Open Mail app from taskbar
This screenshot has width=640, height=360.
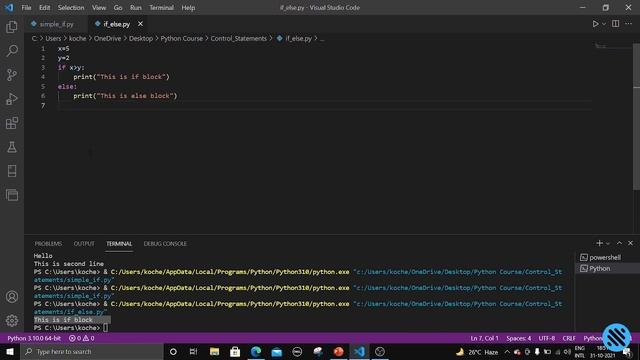point(277,351)
